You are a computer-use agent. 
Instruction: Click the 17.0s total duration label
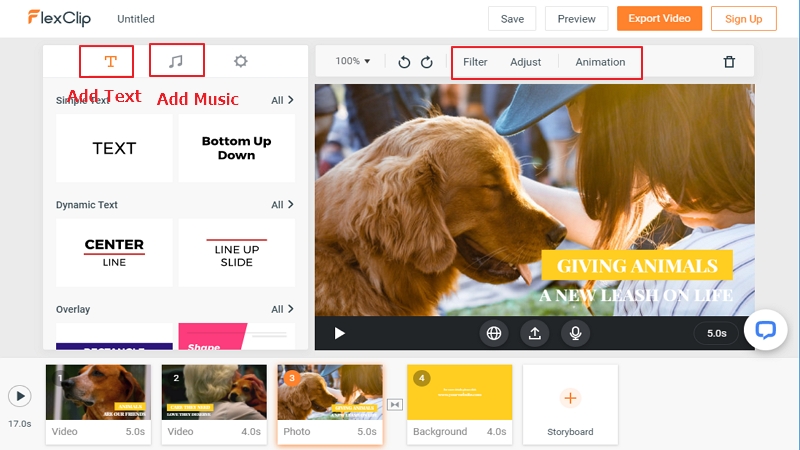tap(19, 423)
